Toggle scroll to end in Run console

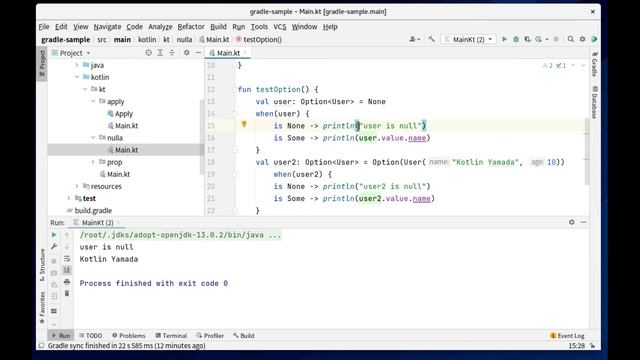[x=67, y=270]
